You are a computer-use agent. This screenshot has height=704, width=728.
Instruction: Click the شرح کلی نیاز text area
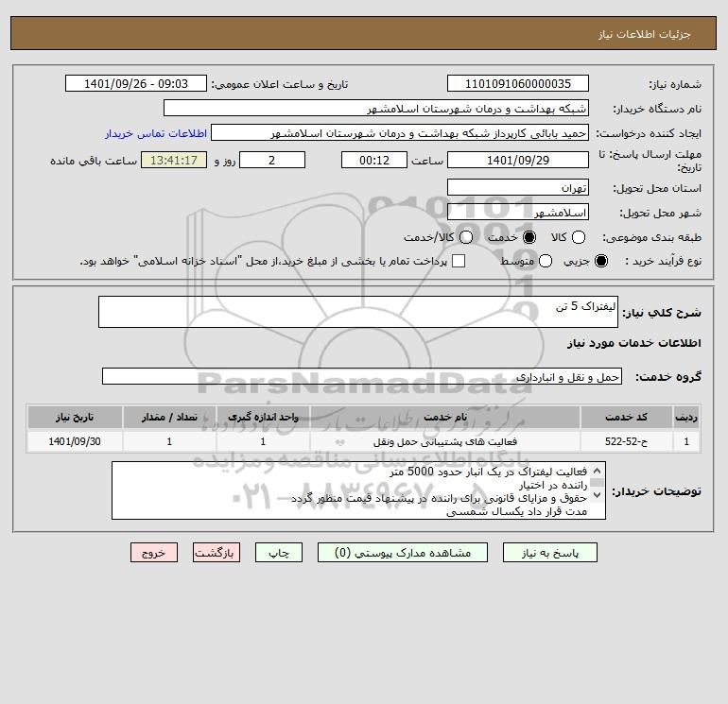(x=358, y=312)
